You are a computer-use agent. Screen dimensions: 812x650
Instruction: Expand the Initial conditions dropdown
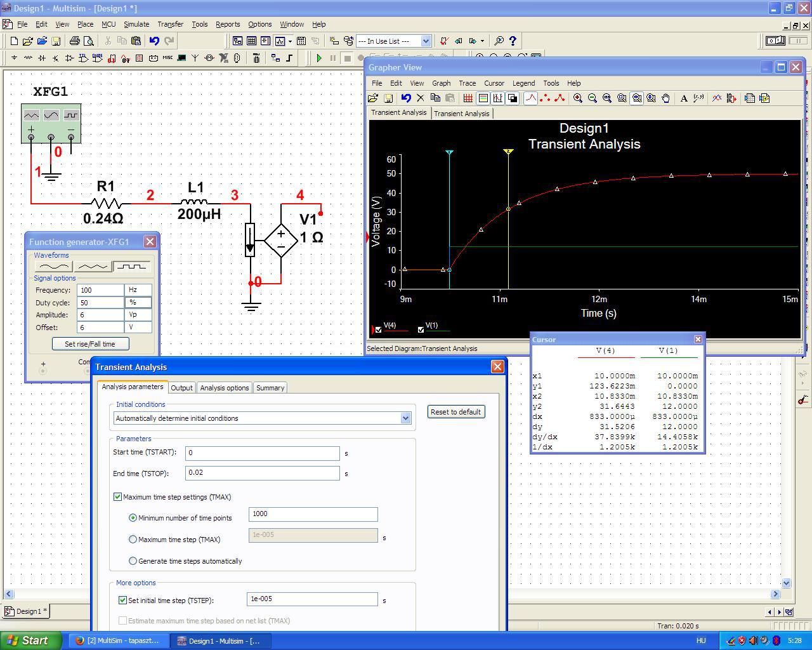click(405, 418)
